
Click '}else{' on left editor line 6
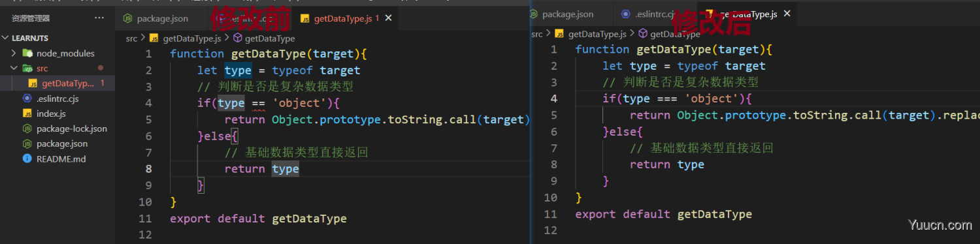click(218, 136)
